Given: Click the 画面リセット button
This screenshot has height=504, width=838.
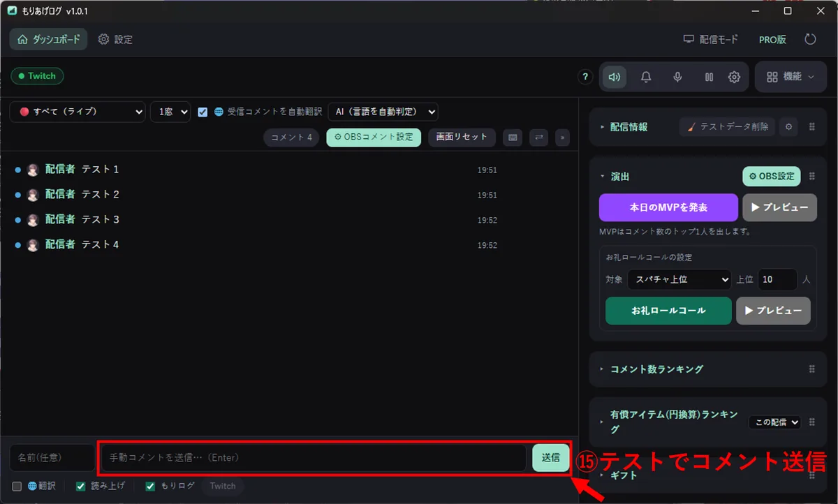Looking at the screenshot, I should 462,137.
